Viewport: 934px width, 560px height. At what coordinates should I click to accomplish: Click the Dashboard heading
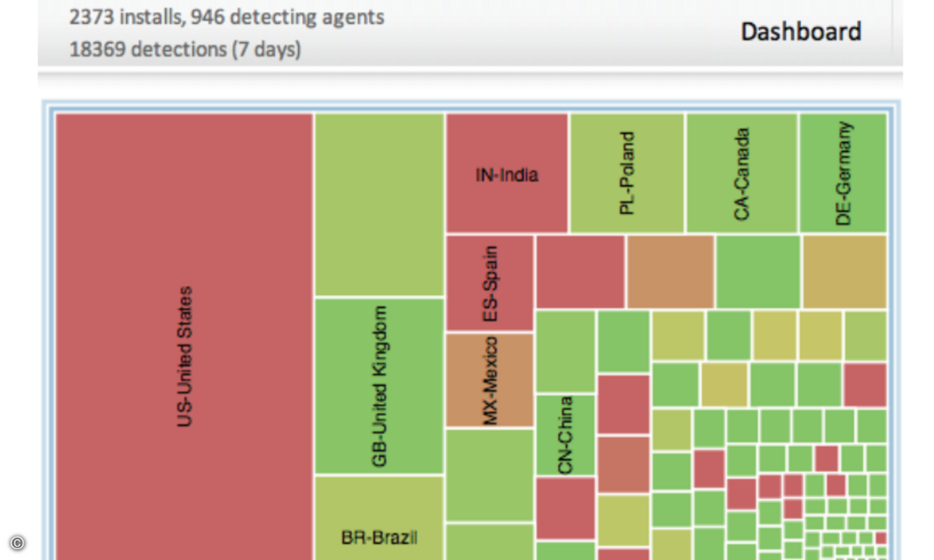coord(801,32)
